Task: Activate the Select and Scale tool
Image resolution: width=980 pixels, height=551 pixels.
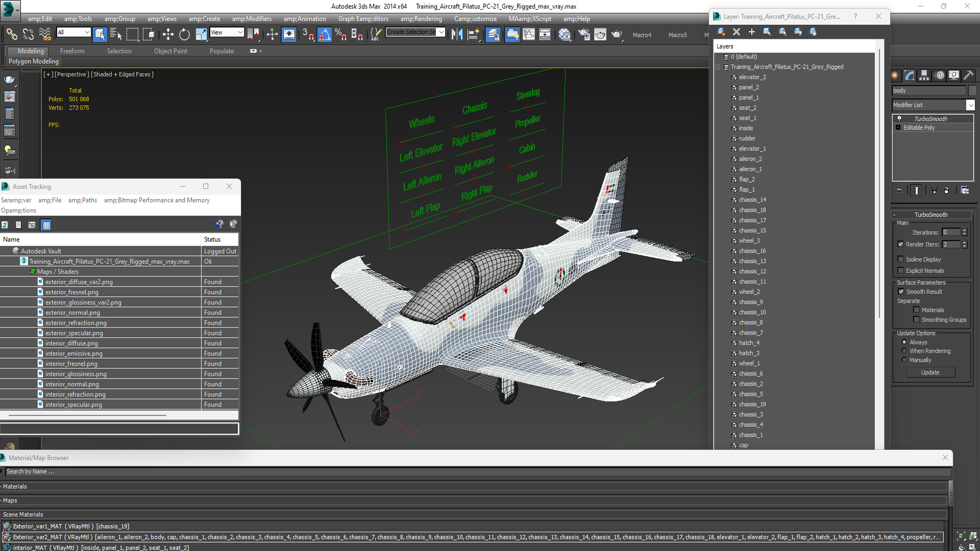Action: click(201, 34)
